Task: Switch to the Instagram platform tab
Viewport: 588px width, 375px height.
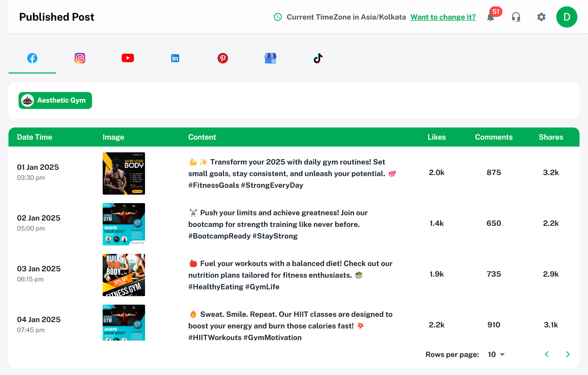Action: point(80,58)
